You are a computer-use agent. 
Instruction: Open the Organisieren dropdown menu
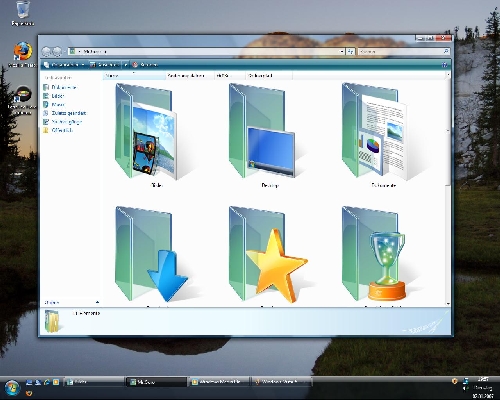(x=64, y=65)
